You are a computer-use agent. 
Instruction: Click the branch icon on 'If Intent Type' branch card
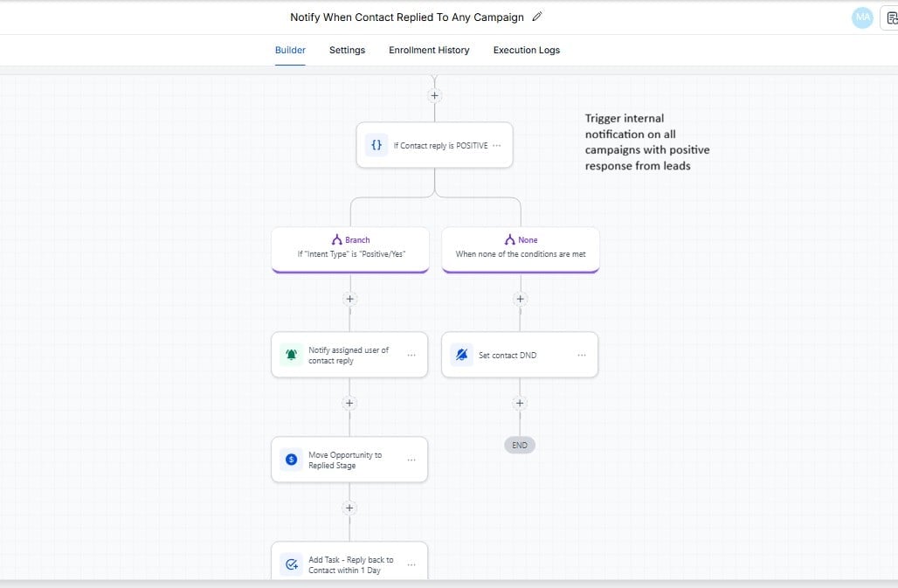pos(337,239)
